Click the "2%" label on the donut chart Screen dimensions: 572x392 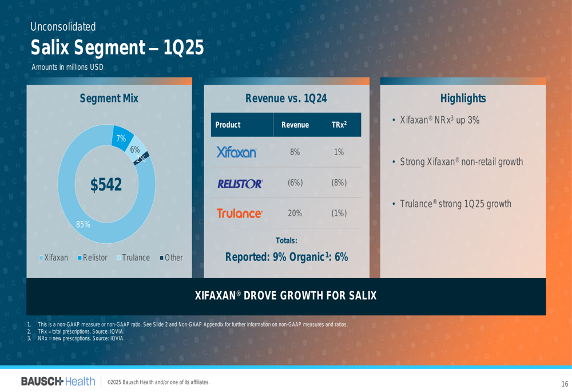coord(141,159)
